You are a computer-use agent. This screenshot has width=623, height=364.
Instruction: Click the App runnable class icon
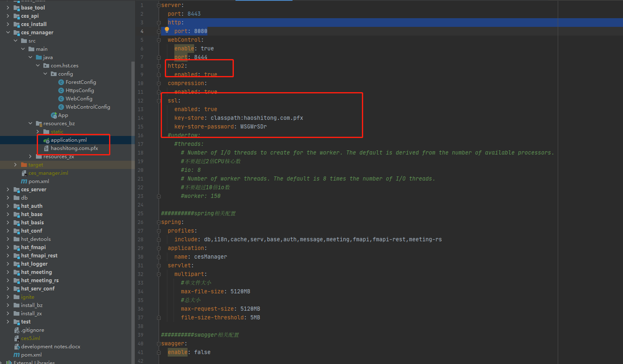coord(54,115)
